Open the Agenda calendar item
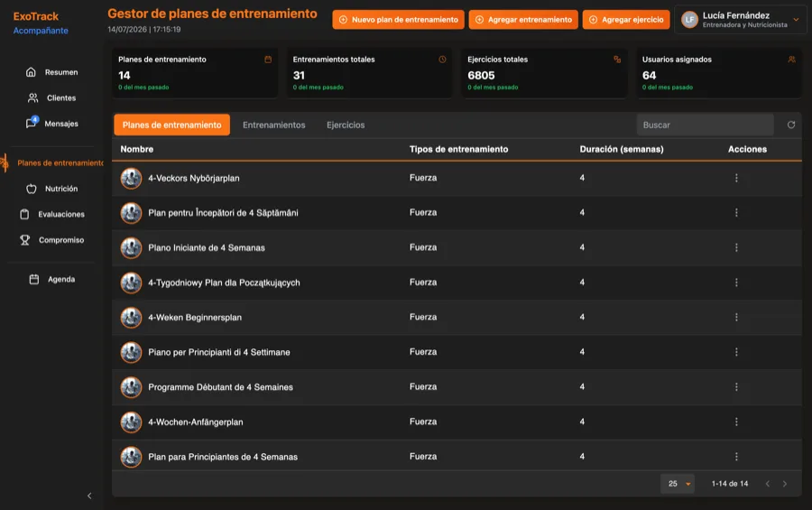The height and width of the screenshot is (510, 812). click(51, 279)
